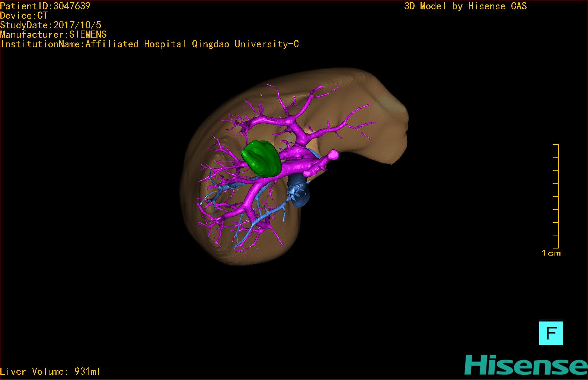The height and width of the screenshot is (380, 588).
Task: Click the Device:CT label
Action: [24, 16]
